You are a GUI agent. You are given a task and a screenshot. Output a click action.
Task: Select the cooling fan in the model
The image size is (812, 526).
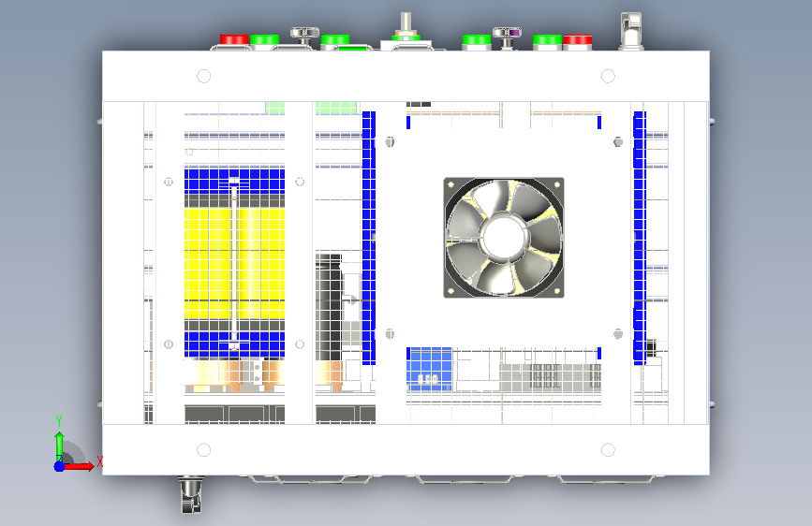[x=504, y=238]
